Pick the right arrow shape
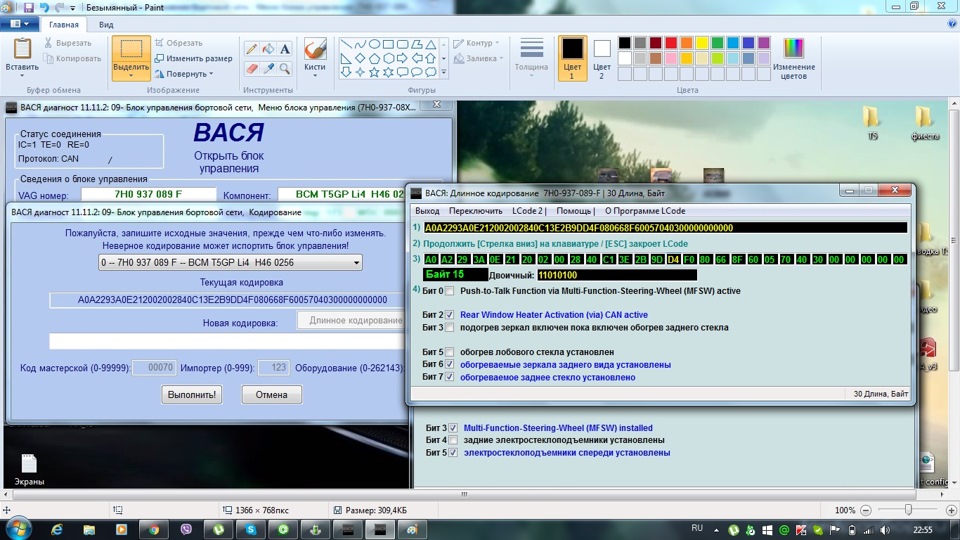The image size is (960, 540). tap(402, 58)
